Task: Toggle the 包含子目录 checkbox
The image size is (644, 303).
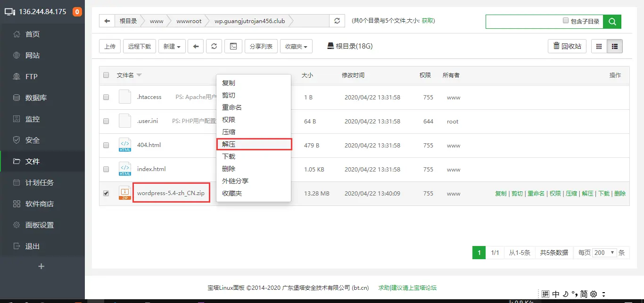Action: (x=566, y=21)
